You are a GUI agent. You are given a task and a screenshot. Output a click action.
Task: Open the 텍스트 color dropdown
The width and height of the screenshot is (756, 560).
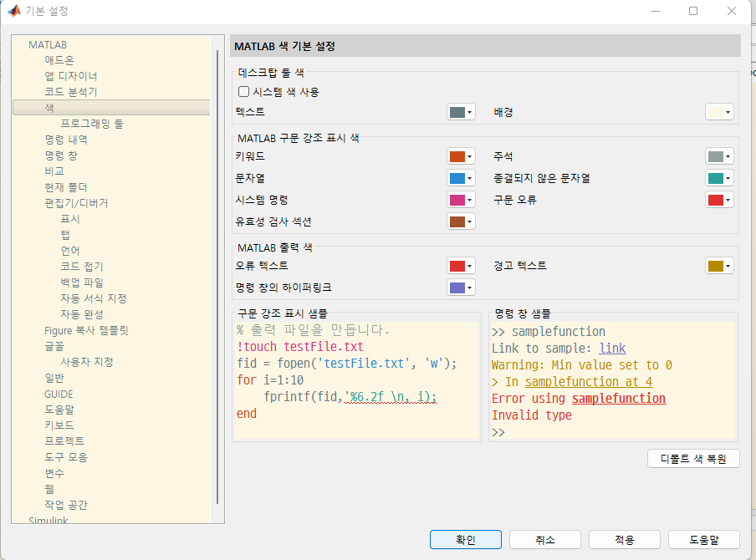(x=461, y=112)
